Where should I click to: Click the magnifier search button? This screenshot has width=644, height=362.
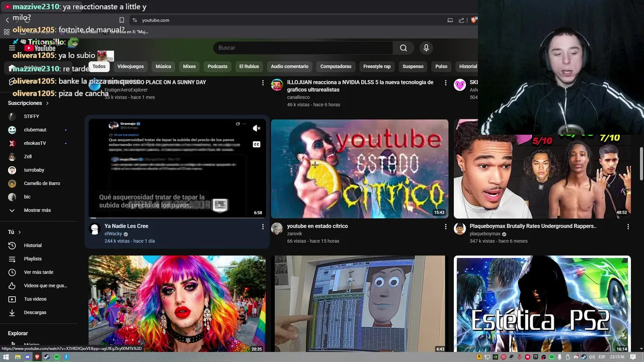pyautogui.click(x=404, y=48)
